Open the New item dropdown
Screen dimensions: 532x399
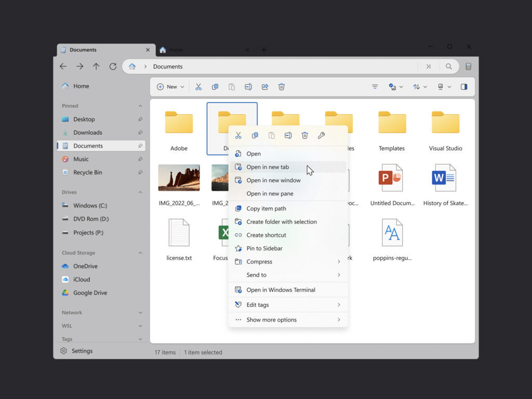(x=171, y=87)
